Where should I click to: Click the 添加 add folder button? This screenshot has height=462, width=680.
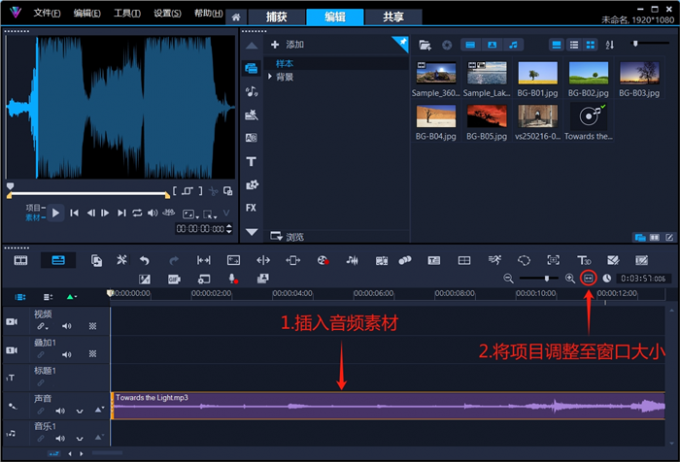[287, 45]
